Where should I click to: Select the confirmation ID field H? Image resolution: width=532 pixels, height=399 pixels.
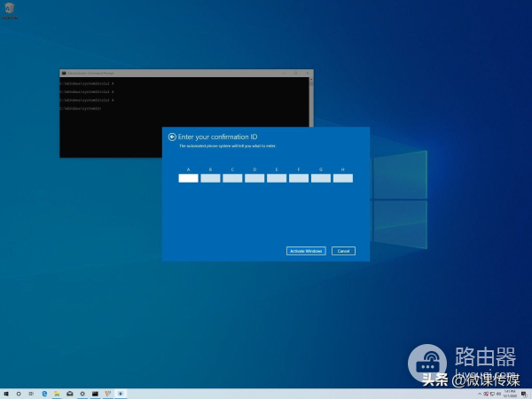[343, 178]
